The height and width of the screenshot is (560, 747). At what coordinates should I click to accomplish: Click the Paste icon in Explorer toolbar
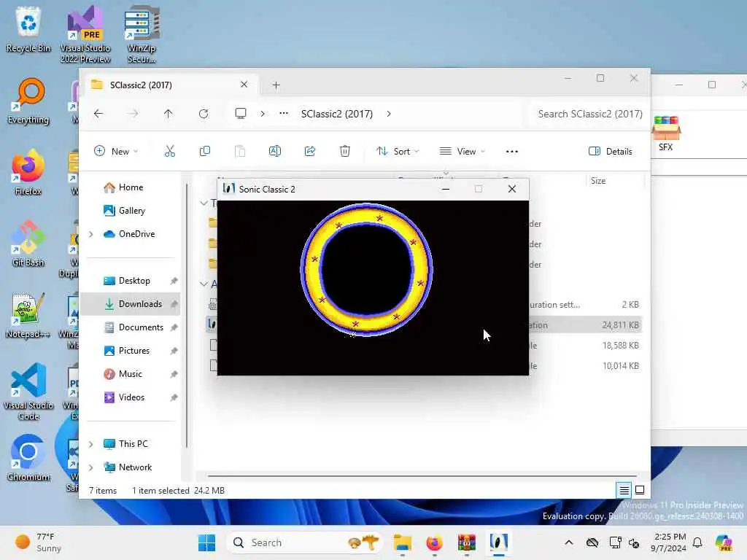point(240,152)
